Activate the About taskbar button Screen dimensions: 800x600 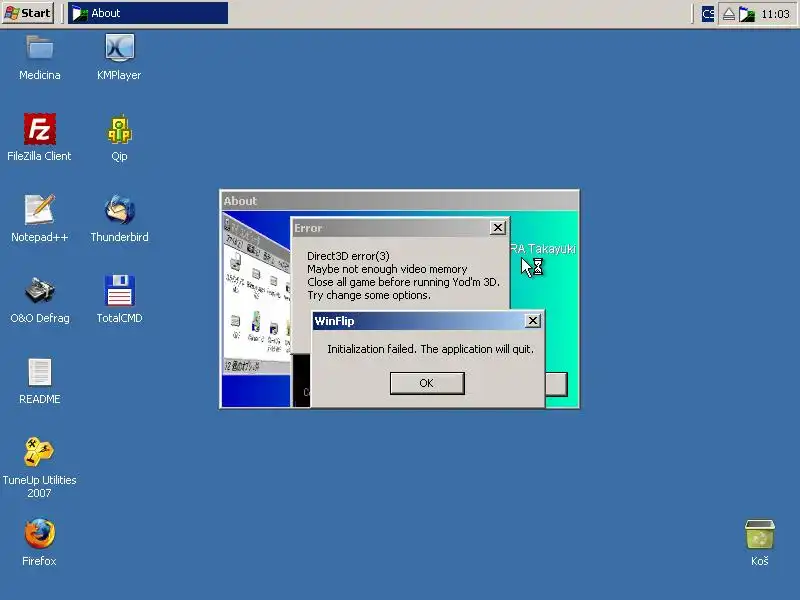tap(148, 13)
